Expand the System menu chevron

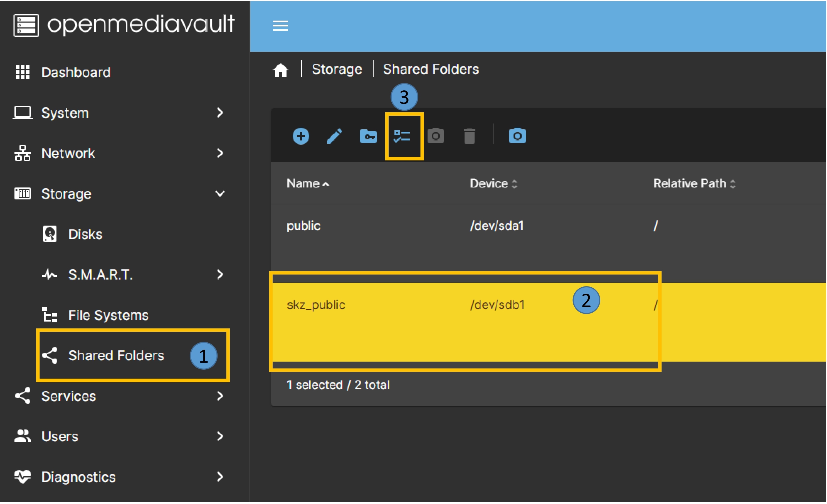220,113
